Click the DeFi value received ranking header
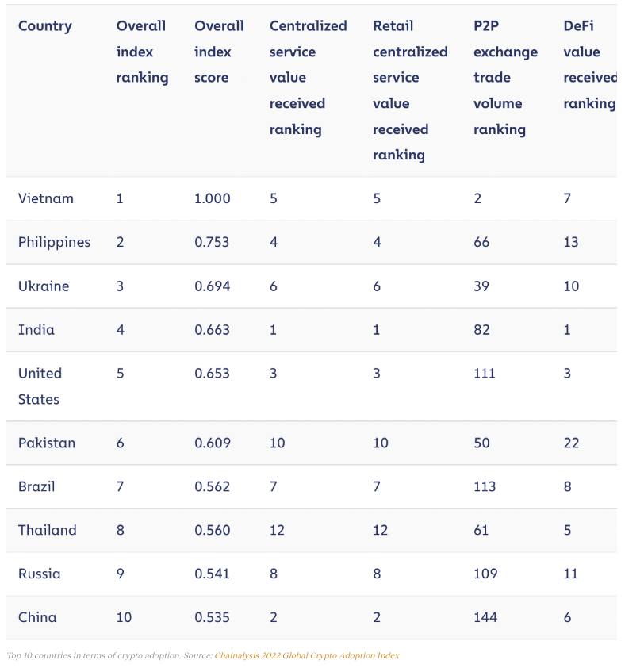 pos(589,64)
